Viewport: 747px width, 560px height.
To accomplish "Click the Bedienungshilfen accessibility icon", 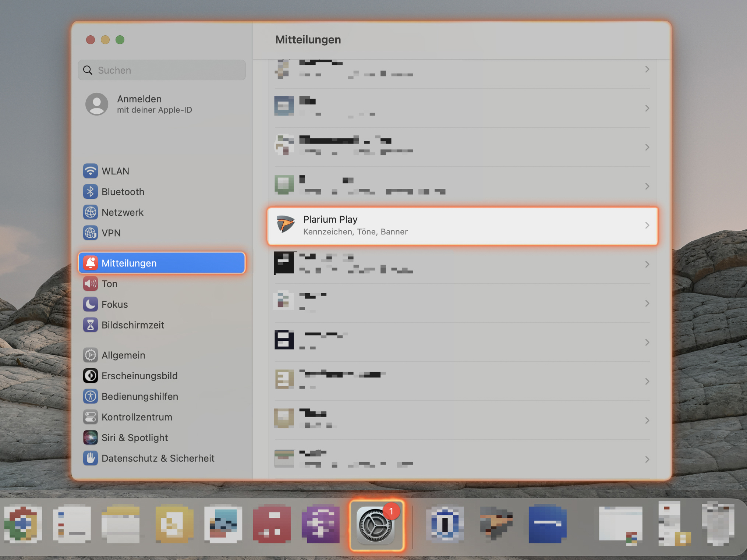I will pos(90,396).
